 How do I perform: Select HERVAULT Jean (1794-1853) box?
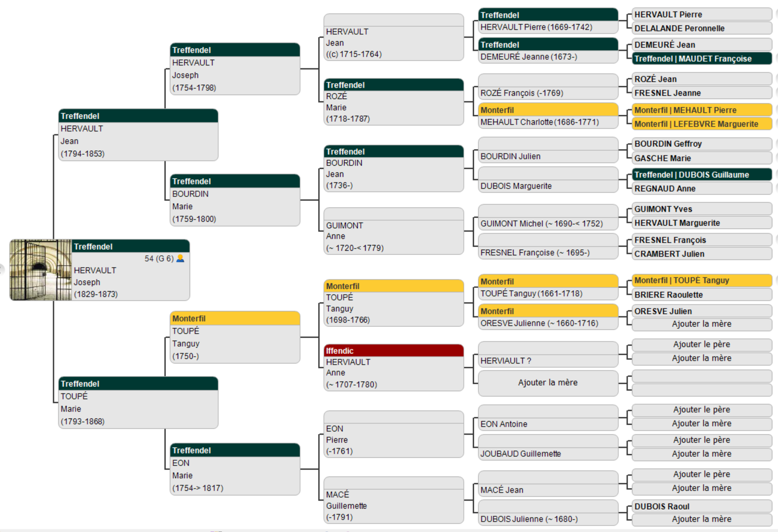click(138, 141)
